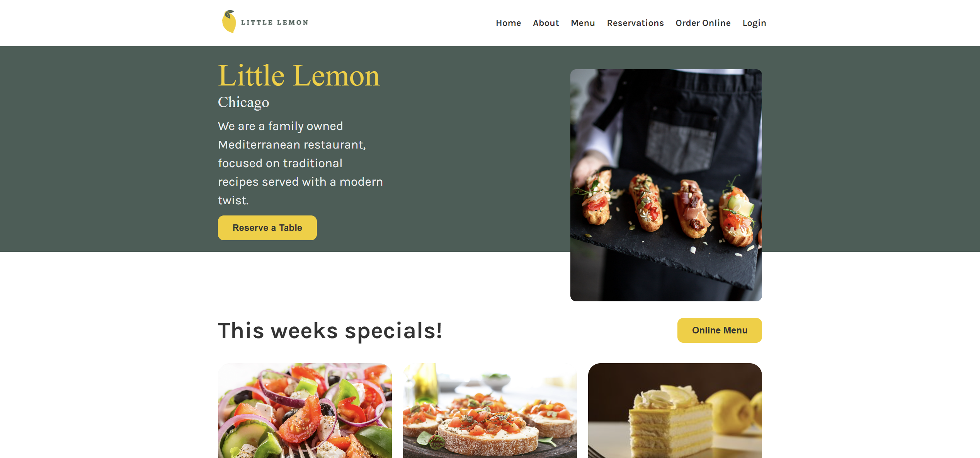Click the Little Lemon logo icon
The width and height of the screenshot is (980, 458).
[x=229, y=22]
